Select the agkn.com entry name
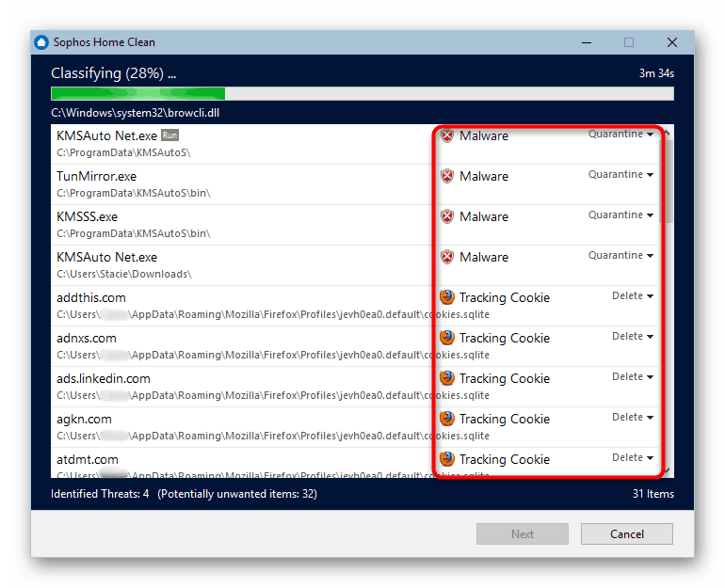 coord(84,420)
